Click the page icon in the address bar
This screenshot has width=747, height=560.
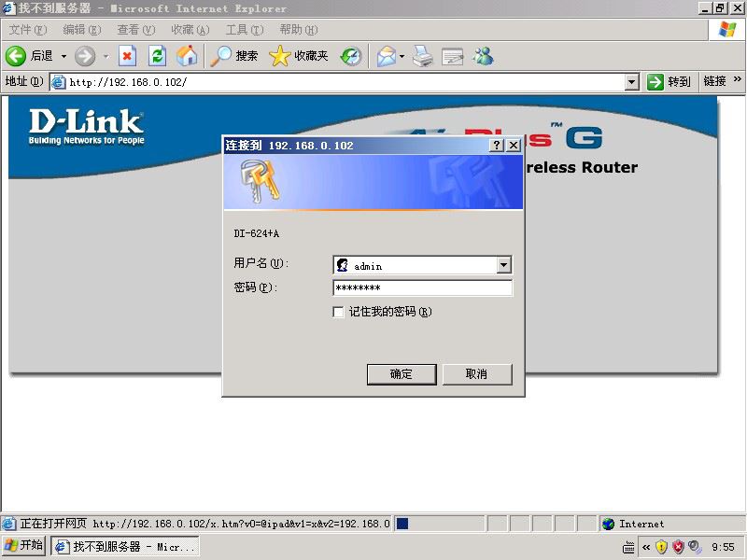[59, 82]
